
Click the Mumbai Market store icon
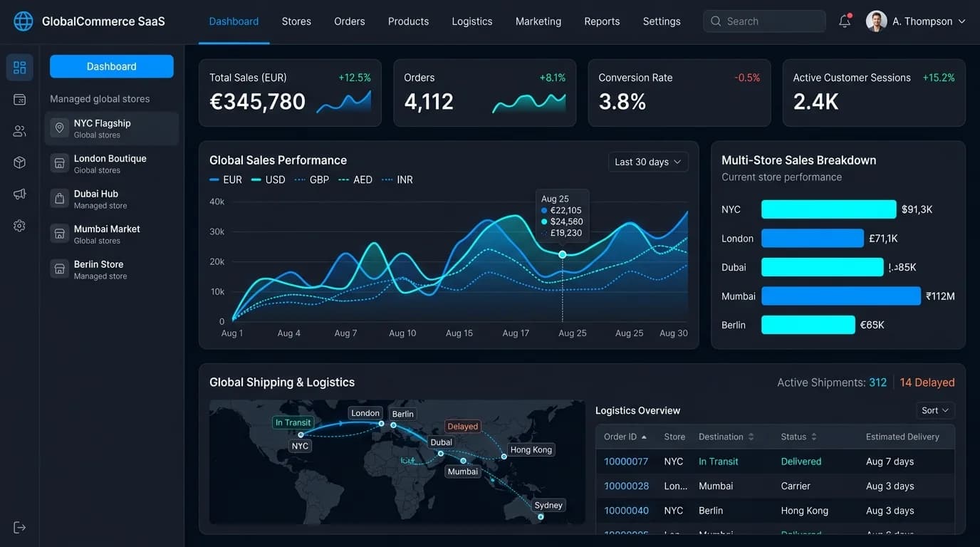tap(60, 234)
